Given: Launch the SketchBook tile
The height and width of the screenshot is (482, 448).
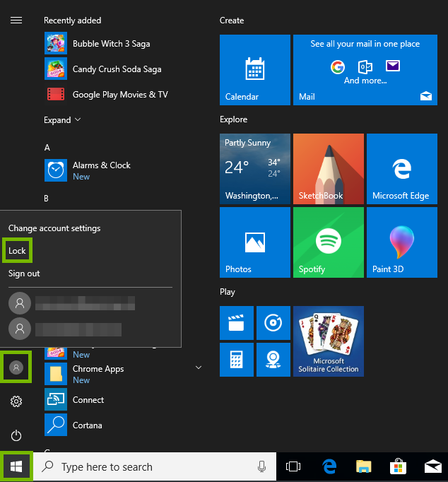Looking at the screenshot, I should (x=328, y=169).
